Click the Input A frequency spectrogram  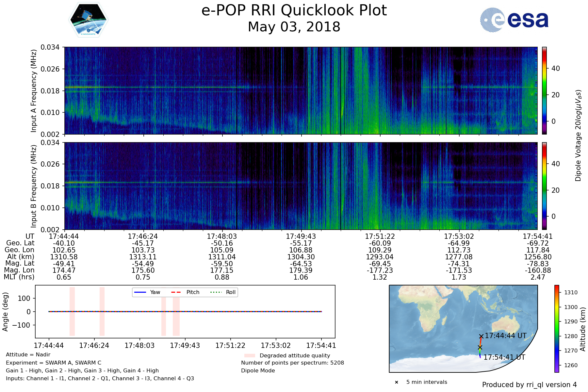click(x=301, y=90)
